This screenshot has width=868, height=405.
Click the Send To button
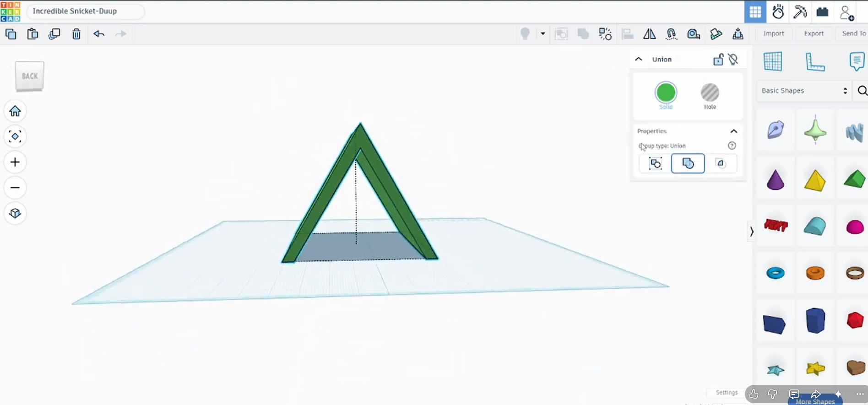click(854, 33)
